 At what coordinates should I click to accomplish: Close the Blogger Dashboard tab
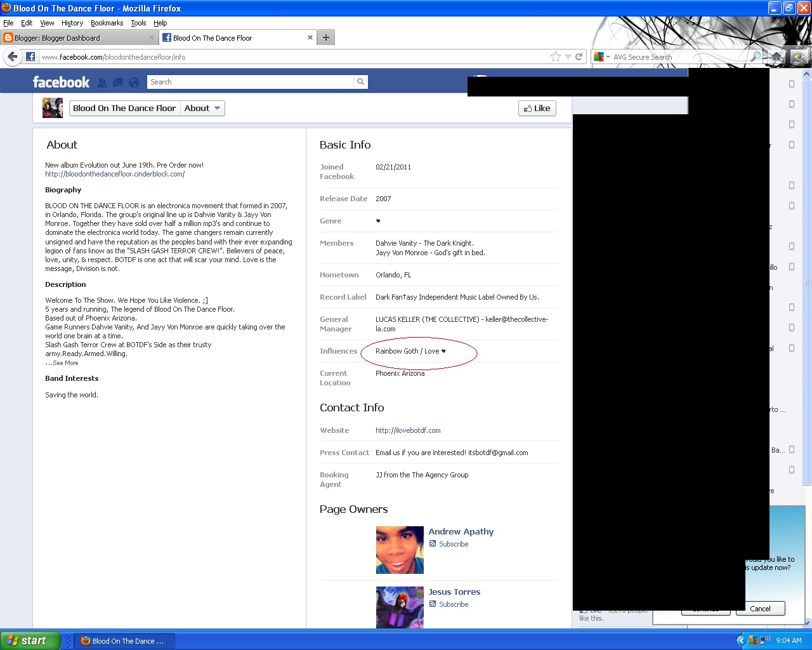tap(152, 37)
